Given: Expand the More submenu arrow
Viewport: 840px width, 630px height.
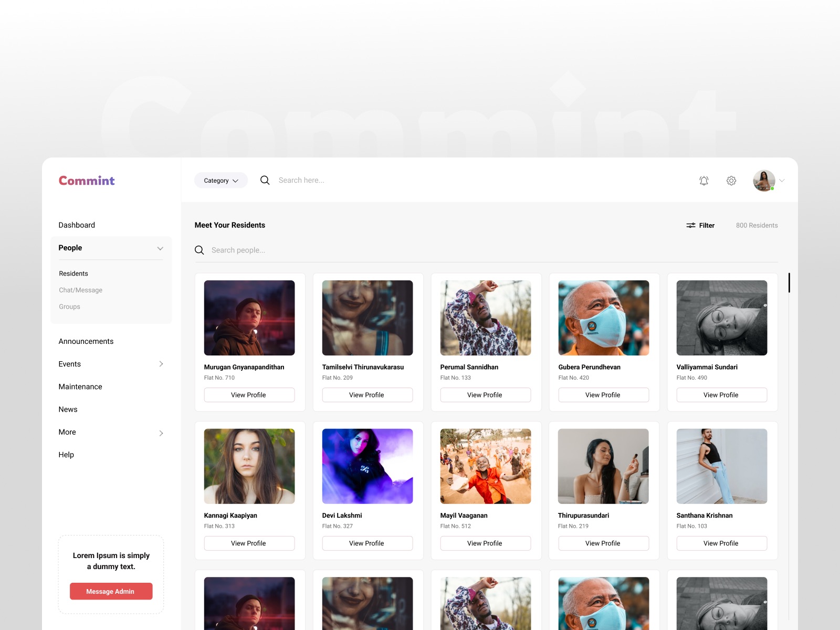Looking at the screenshot, I should pos(161,433).
